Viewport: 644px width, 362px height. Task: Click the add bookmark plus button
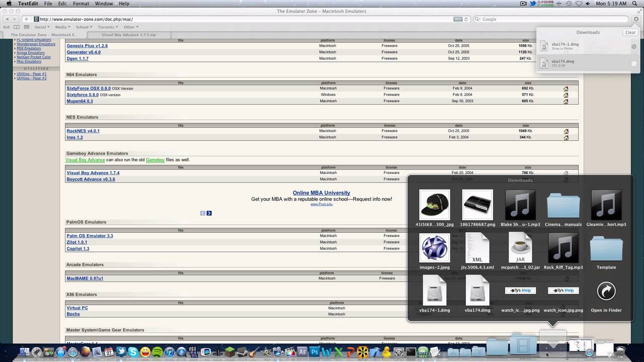tap(26, 19)
